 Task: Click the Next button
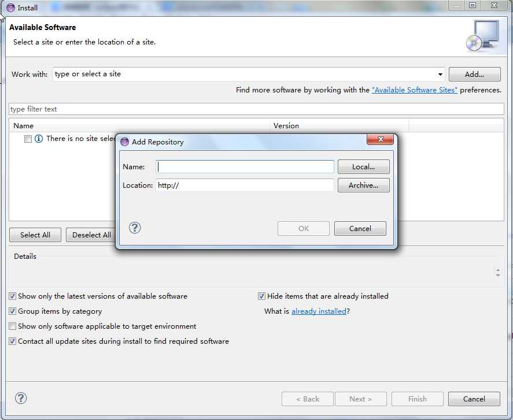[x=360, y=399]
